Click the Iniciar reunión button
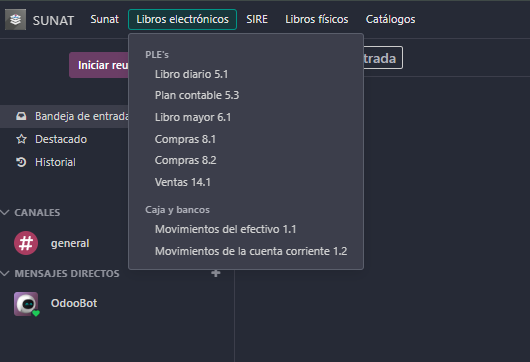The height and width of the screenshot is (362, 530). point(99,65)
